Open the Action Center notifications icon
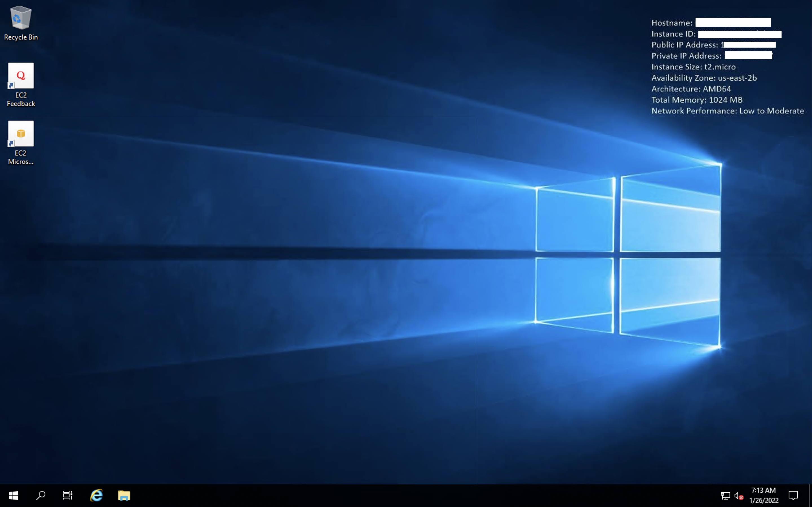This screenshot has width=812, height=507. (793, 495)
